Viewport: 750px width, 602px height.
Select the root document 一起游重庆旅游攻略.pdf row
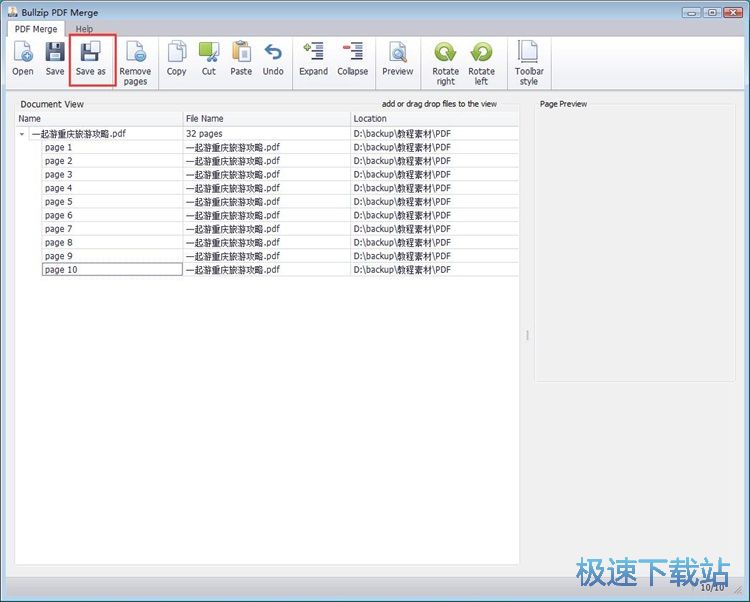tap(267, 133)
